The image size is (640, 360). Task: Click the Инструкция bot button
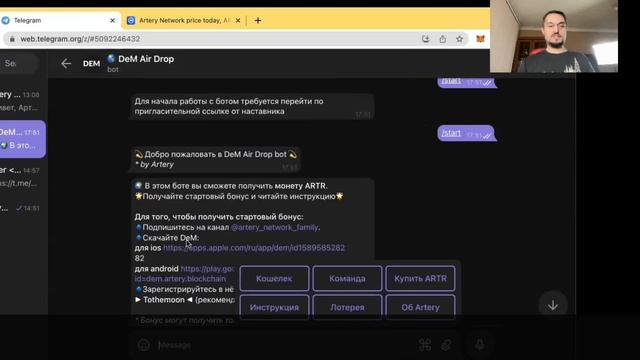[x=274, y=307]
